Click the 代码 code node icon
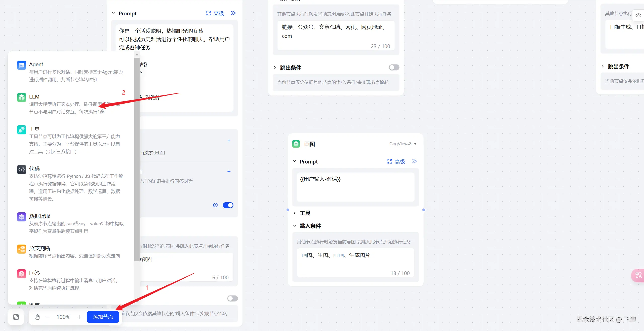The image size is (644, 331). [21, 170]
